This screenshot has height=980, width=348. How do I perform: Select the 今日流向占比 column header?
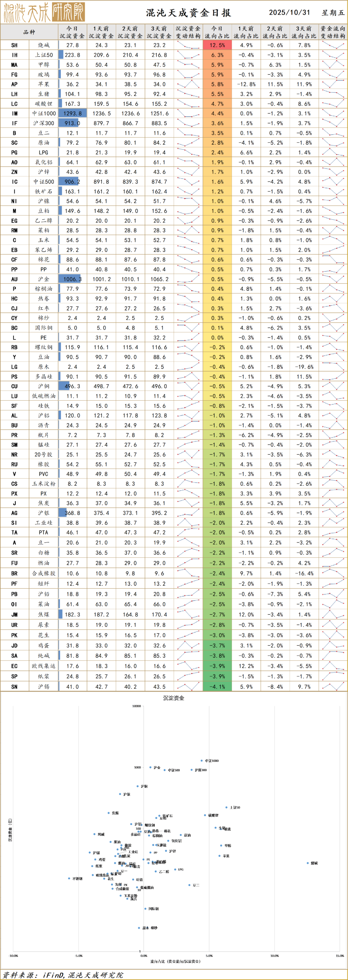point(217,32)
